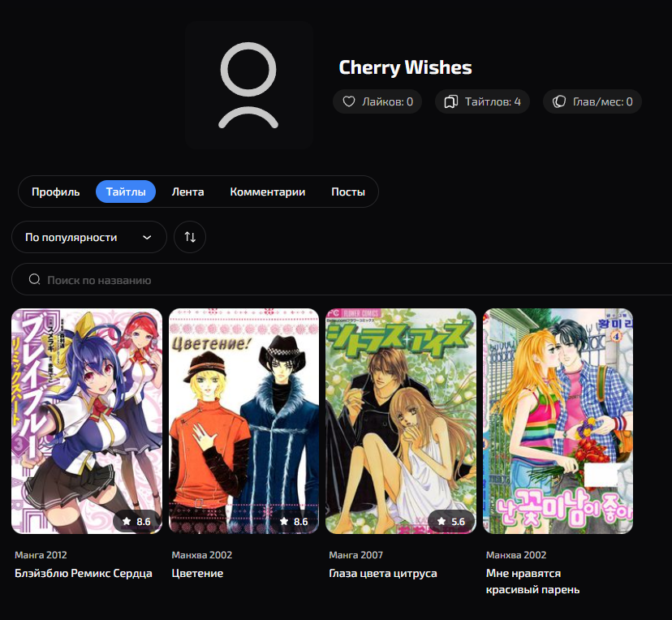Viewport: 672px width, 620px height.
Task: Click the Cherry Wishes profile name
Action: (405, 67)
